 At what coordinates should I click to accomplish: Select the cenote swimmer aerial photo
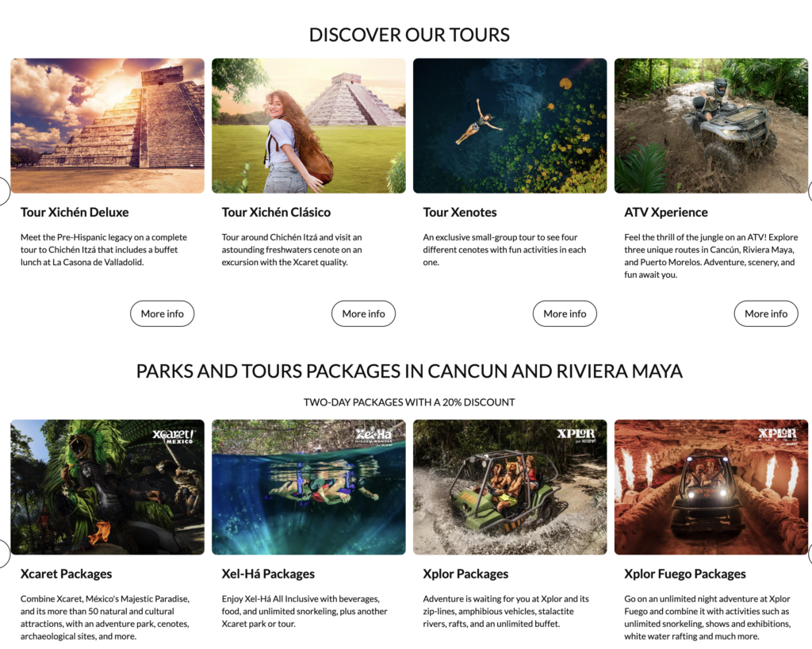(510, 126)
